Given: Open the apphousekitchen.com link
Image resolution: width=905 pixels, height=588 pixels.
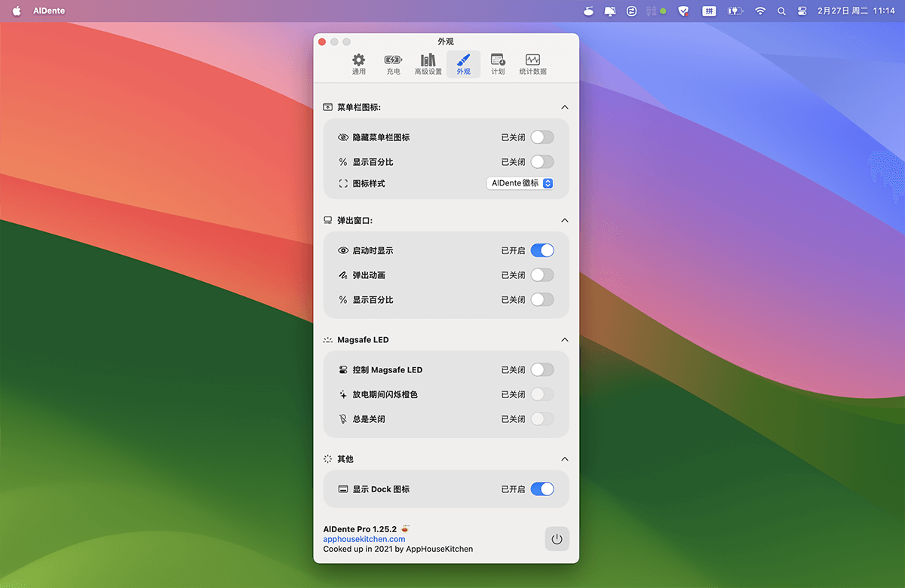Looking at the screenshot, I should click(x=364, y=539).
